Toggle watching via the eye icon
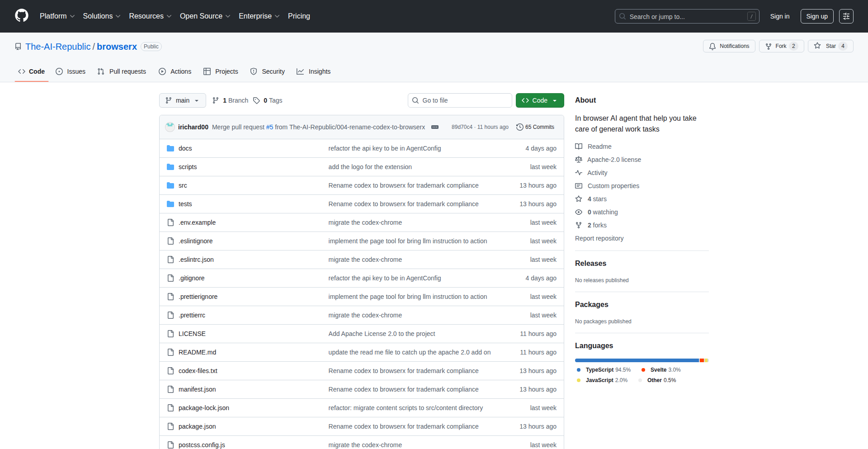The width and height of the screenshot is (868, 449). [579, 212]
